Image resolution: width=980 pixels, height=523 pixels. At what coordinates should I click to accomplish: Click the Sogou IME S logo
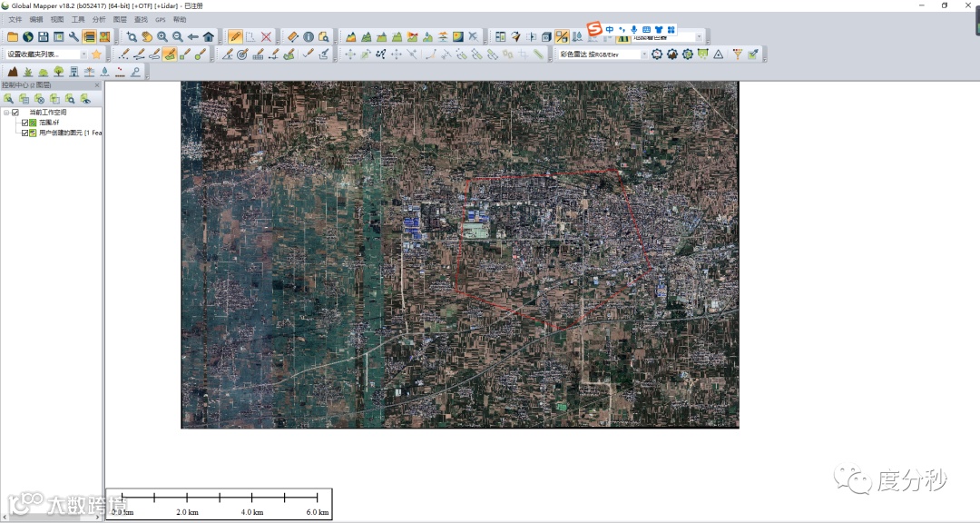(x=593, y=29)
